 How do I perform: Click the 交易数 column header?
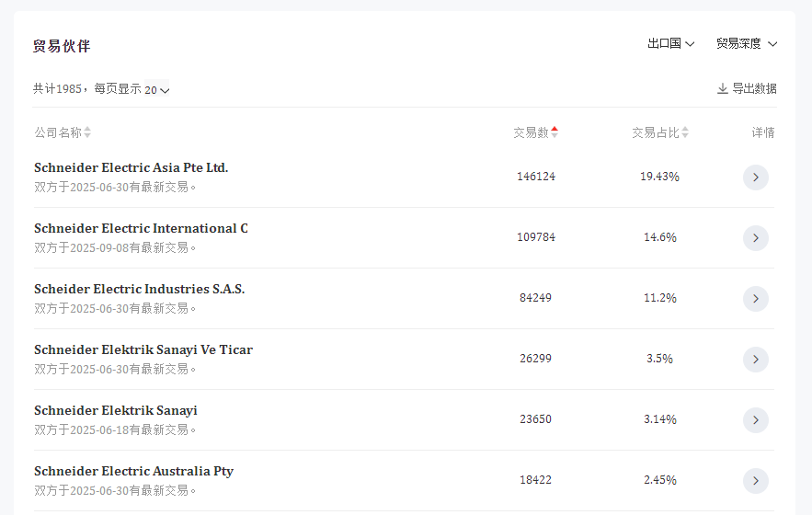[x=531, y=132]
